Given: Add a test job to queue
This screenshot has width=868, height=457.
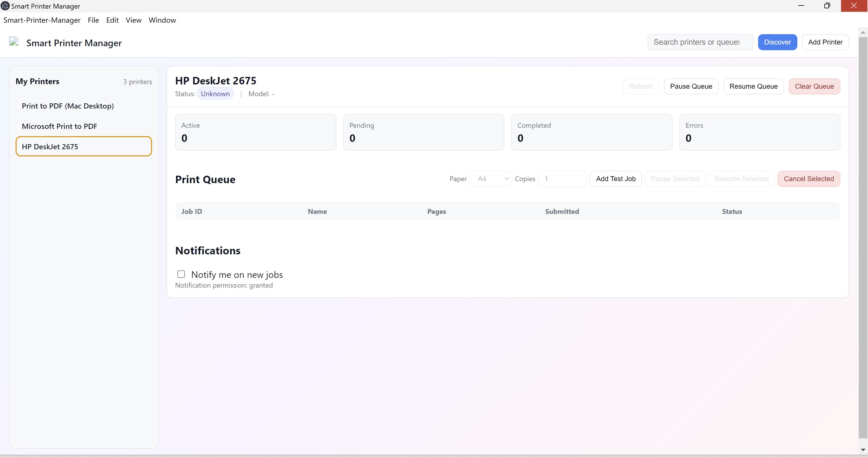Looking at the screenshot, I should (x=616, y=179).
